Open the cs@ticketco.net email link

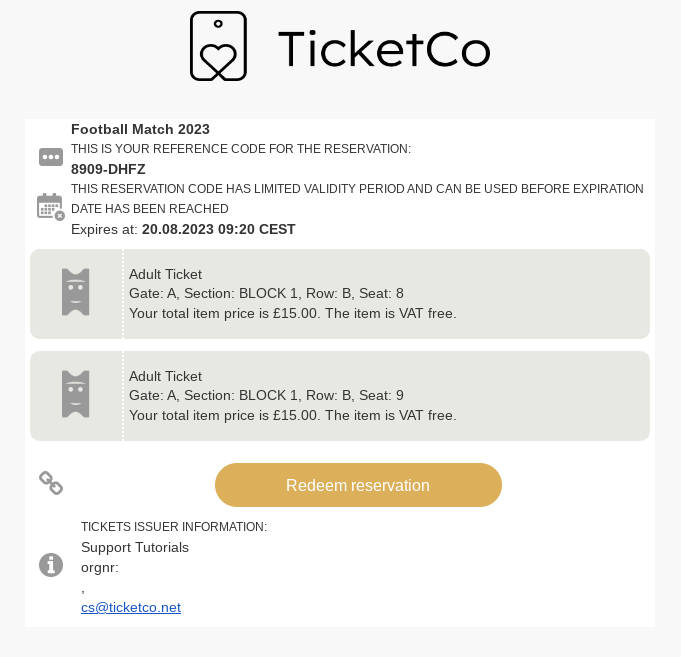[x=131, y=607]
